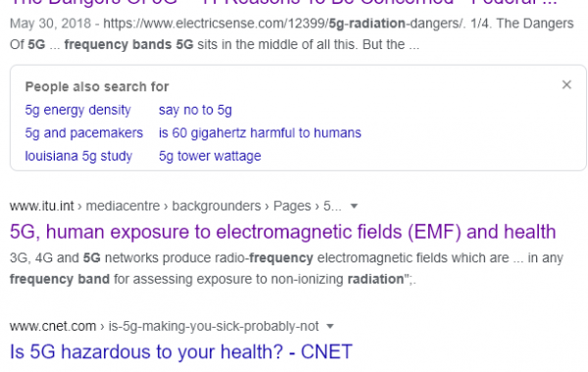Viewport: 588px width, 372px height.
Task: Click the electricsense.com URL in snippet
Action: [x=284, y=23]
